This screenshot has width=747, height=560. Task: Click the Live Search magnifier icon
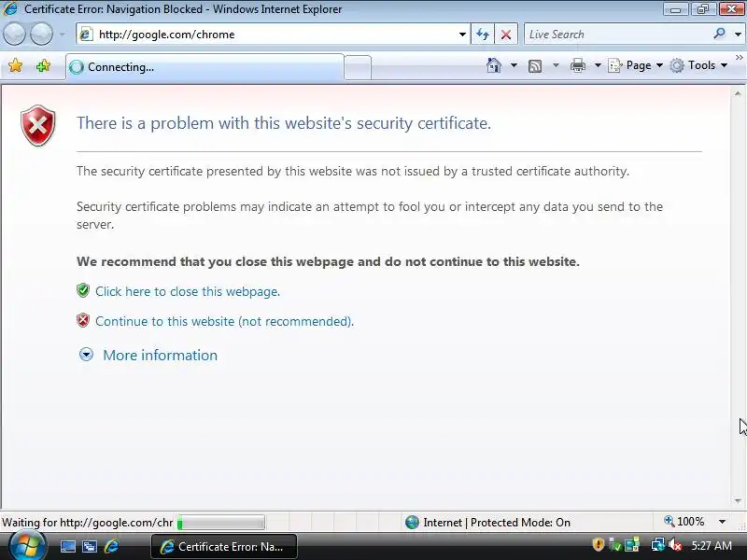719,34
